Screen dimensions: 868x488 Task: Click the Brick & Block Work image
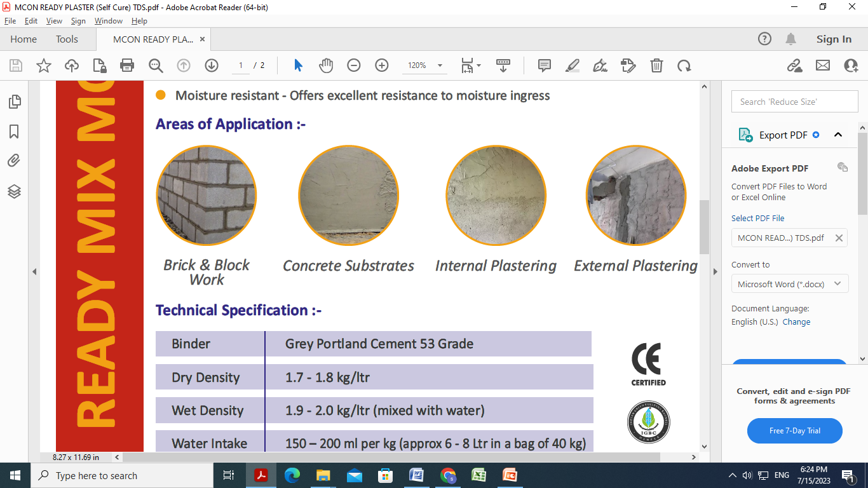pos(207,195)
